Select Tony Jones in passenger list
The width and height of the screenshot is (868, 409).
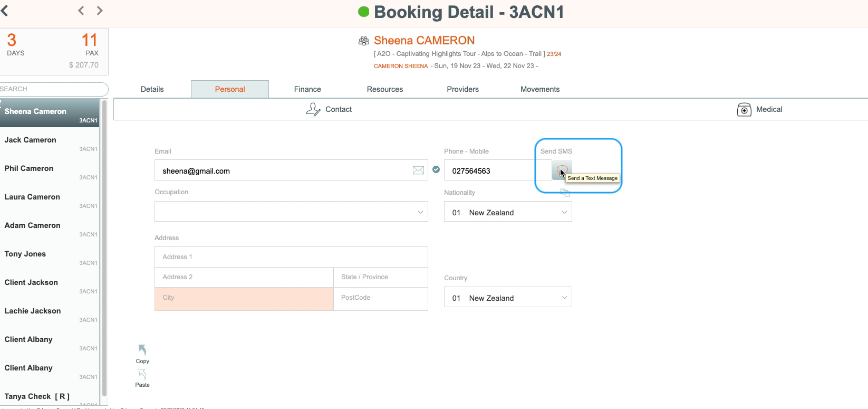point(50,255)
